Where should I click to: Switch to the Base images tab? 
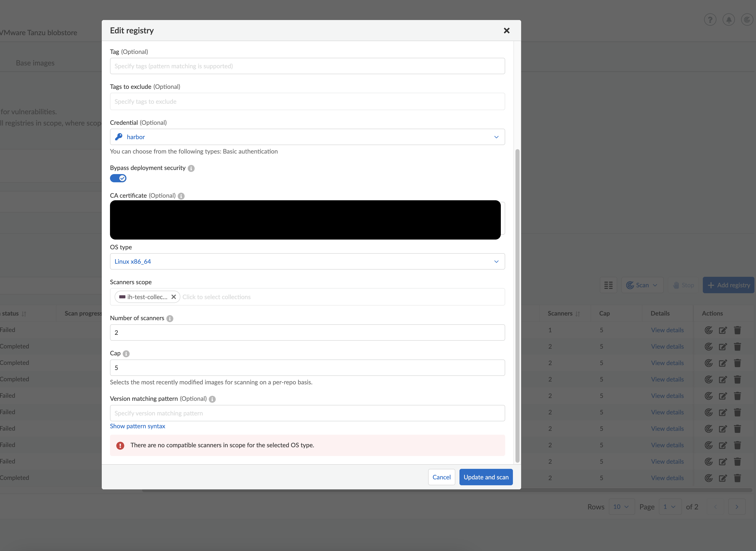click(x=35, y=63)
